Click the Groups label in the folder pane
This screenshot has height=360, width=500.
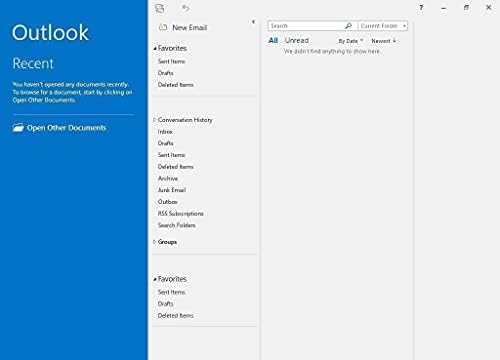click(167, 242)
